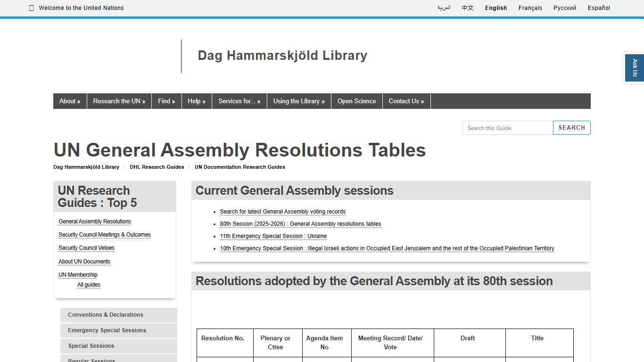Click the UN emblem icon at top left
The image size is (644, 362).
tap(31, 8)
